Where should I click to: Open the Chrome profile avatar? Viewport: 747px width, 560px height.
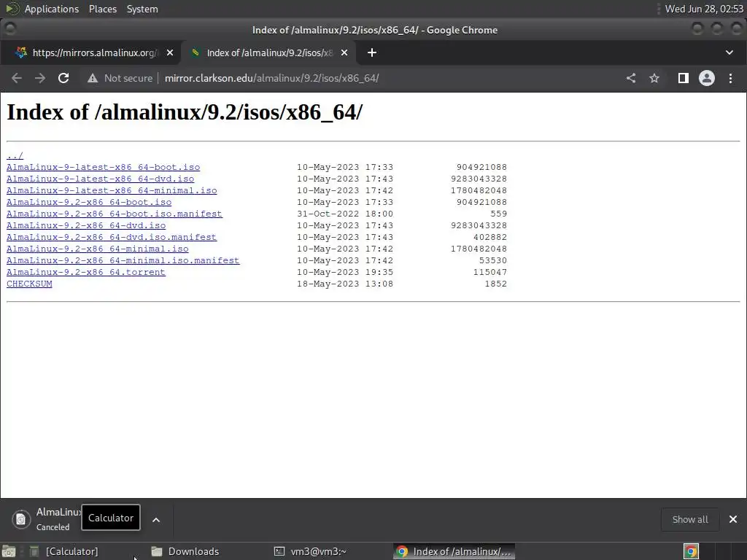[706, 78]
